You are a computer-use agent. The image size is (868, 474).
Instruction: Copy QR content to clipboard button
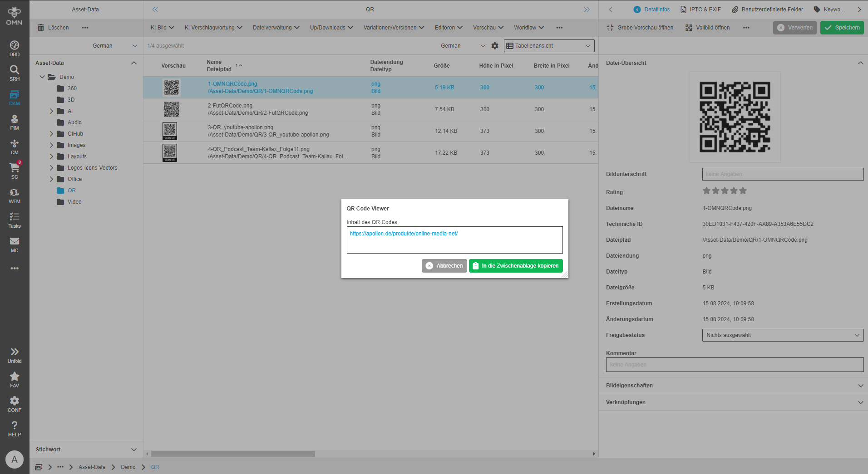point(515,266)
